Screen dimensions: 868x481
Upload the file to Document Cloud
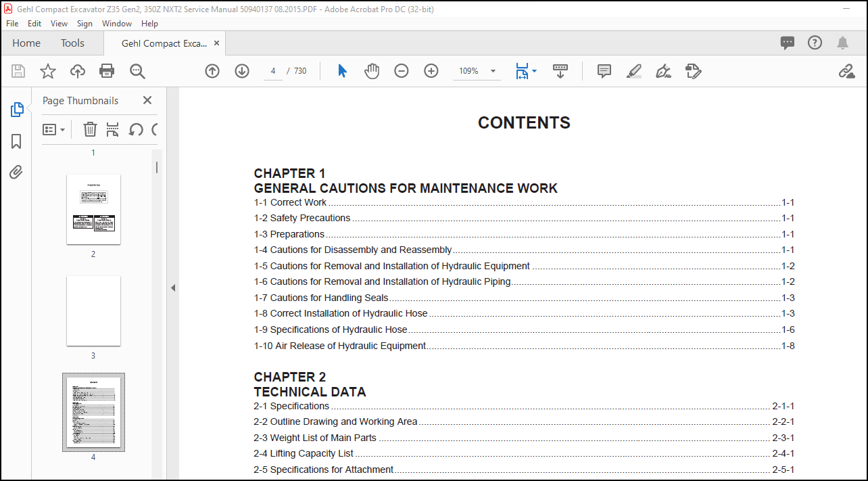(x=78, y=71)
